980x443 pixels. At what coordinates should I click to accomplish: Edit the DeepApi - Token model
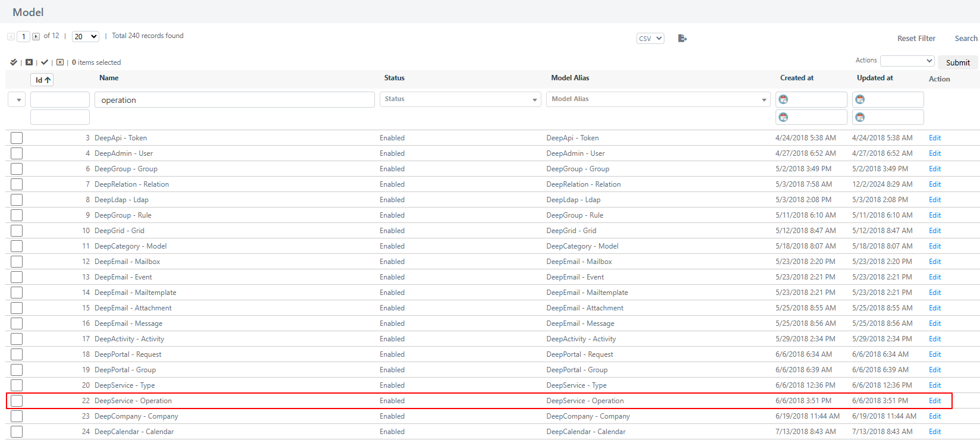pos(935,138)
